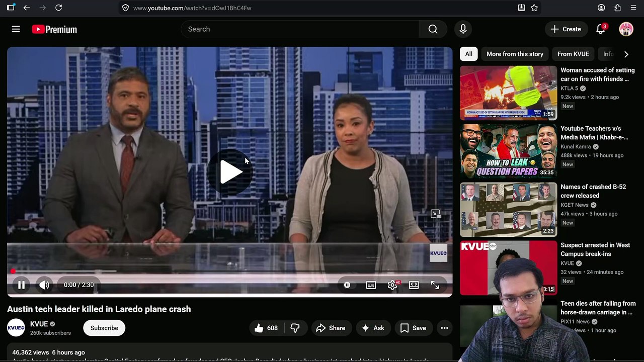The width and height of the screenshot is (644, 362).
Task: Click the red progress scrubber dot
Action: 13,271
